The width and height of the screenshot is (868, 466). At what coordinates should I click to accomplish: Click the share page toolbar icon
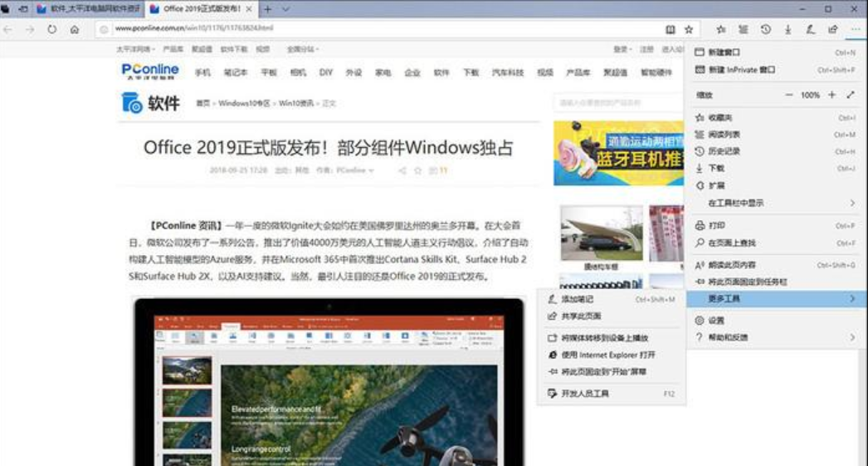click(x=832, y=29)
